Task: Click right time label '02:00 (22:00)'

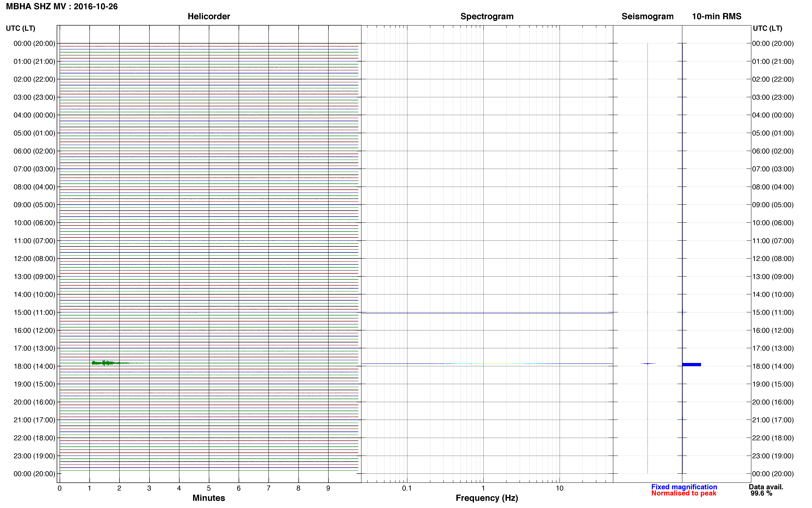Action: [x=773, y=79]
